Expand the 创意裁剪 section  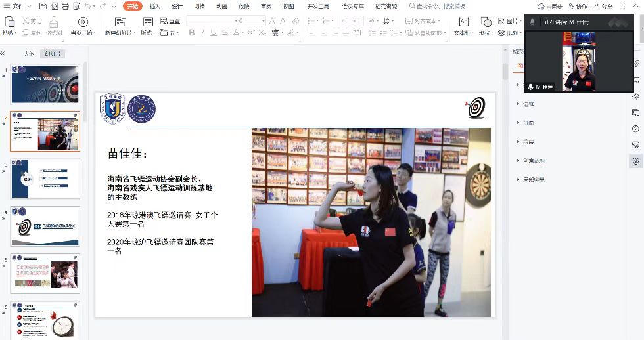pos(534,161)
